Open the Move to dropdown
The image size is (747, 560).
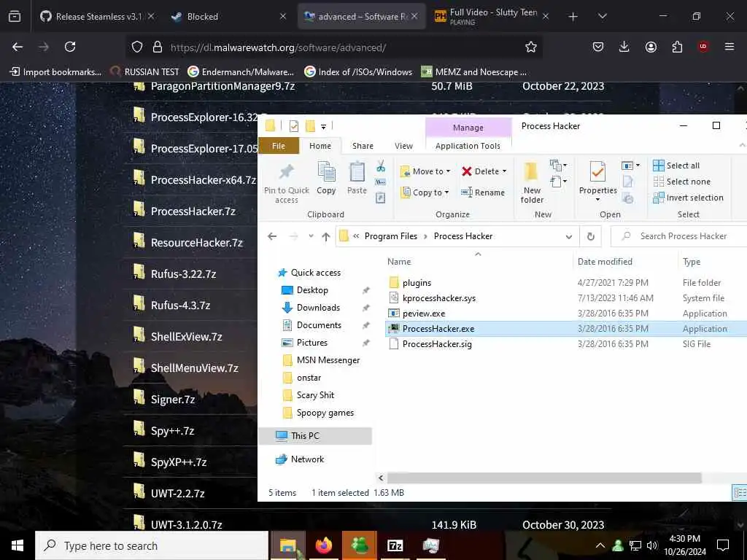425,171
